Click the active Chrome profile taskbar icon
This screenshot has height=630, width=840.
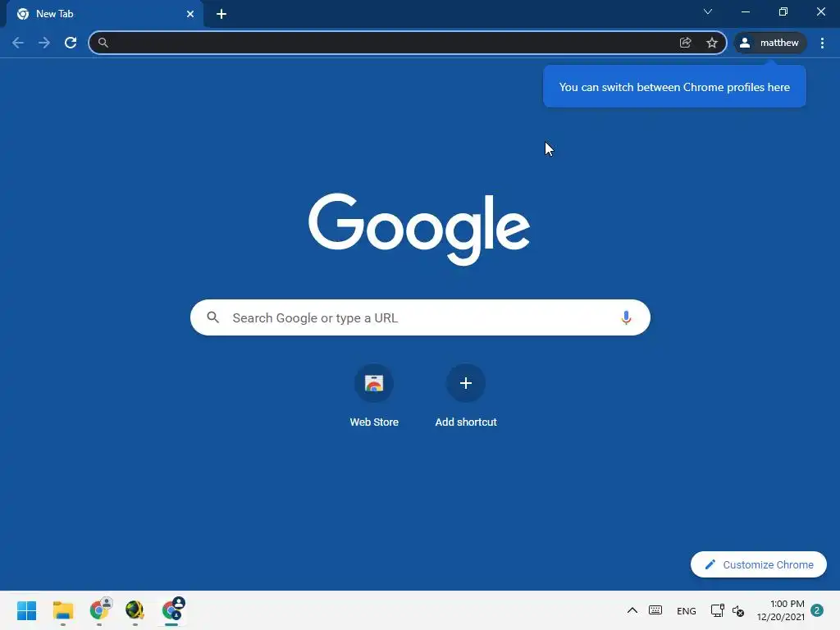[x=172, y=609]
